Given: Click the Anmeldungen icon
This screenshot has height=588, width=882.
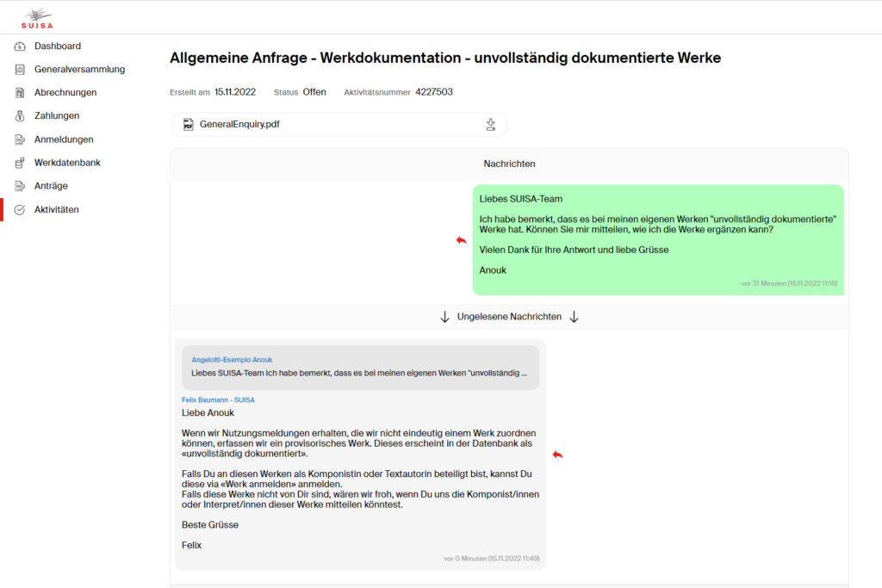Looking at the screenshot, I should (x=19, y=139).
